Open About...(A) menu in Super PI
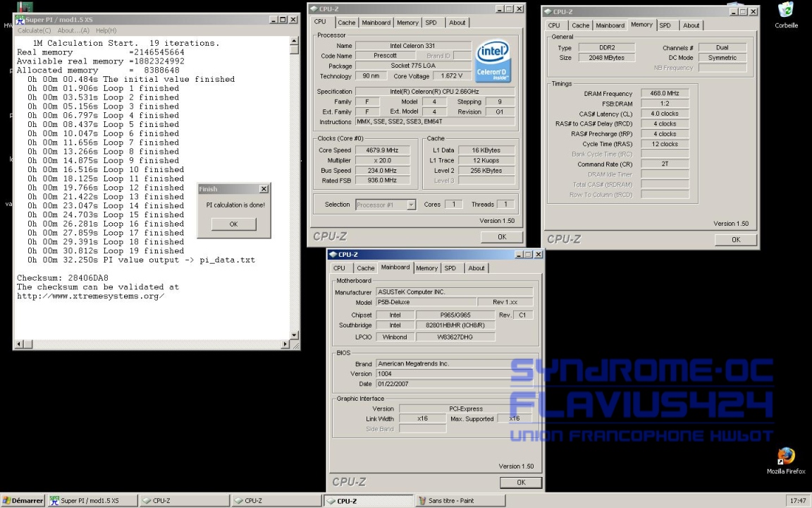This screenshot has height=508, width=812. click(73, 30)
